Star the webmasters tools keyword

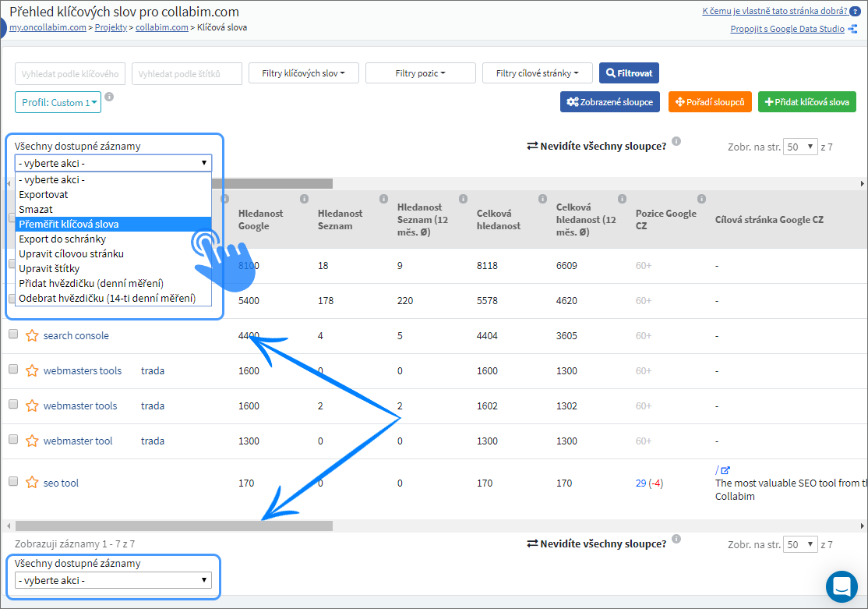click(x=32, y=370)
